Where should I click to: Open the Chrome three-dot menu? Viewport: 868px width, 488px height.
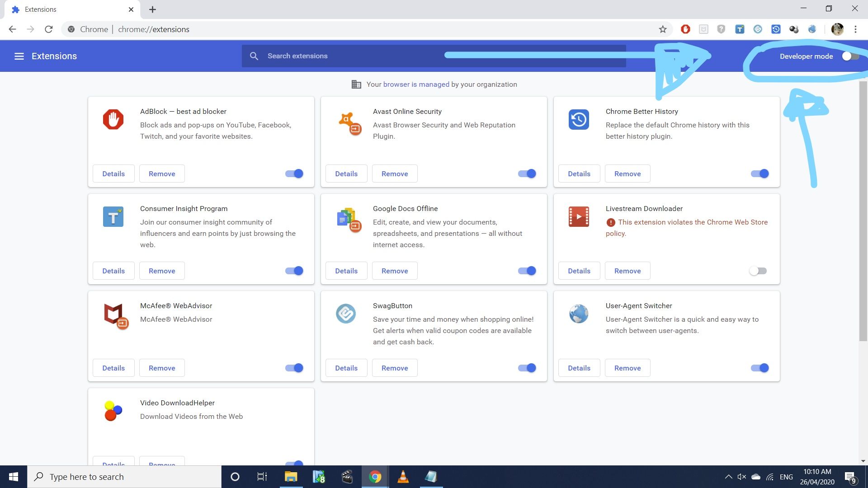pos(855,29)
